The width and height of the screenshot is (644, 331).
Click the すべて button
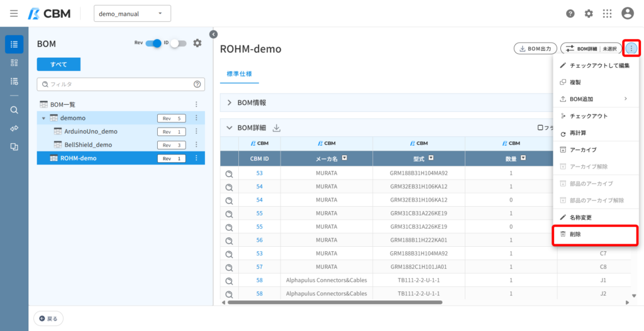(58, 64)
